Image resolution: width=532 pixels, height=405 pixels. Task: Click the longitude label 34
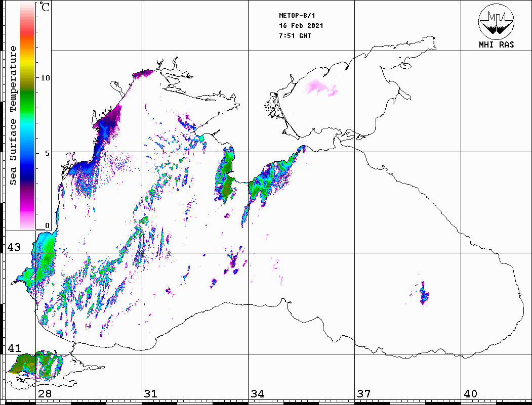point(257,393)
